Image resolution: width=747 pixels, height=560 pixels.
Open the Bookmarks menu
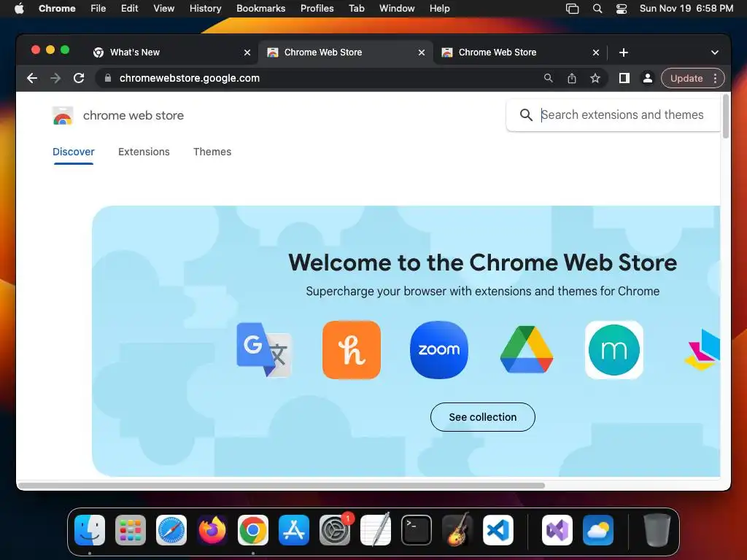pos(260,8)
